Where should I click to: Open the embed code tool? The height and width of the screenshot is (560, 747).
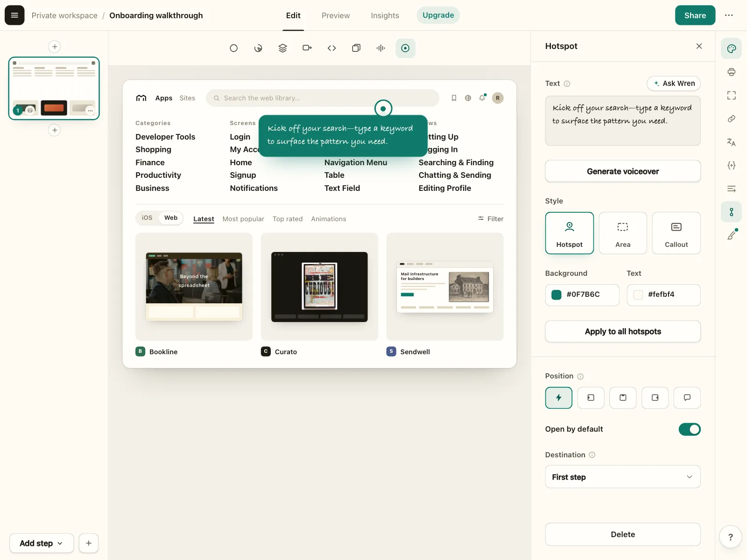[331, 48]
